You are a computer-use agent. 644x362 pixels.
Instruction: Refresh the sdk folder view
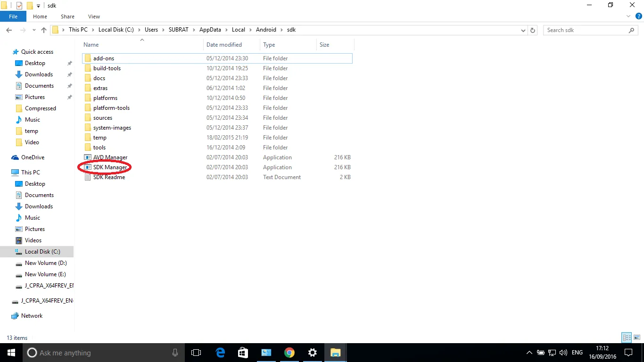(533, 30)
